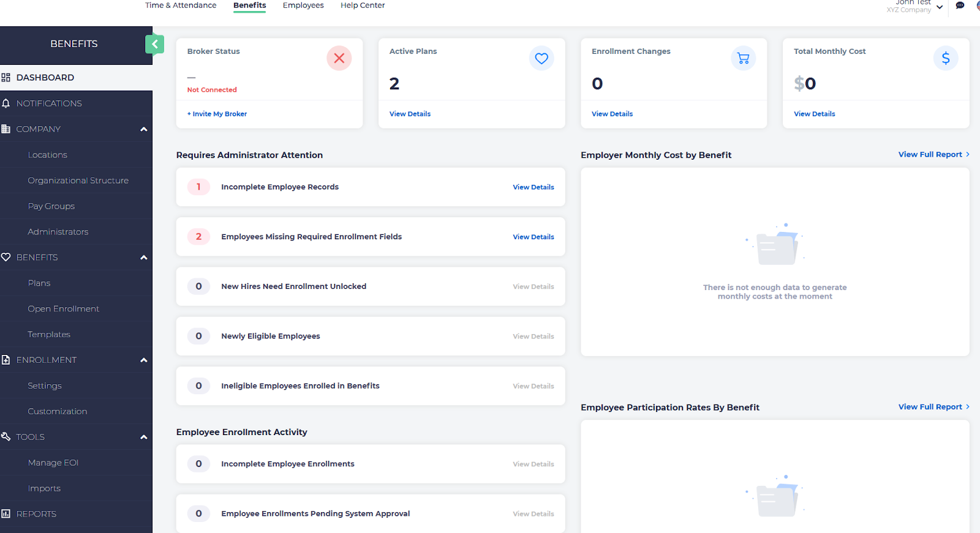Open the chat messages icon in header
980x533 pixels.
[960, 6]
